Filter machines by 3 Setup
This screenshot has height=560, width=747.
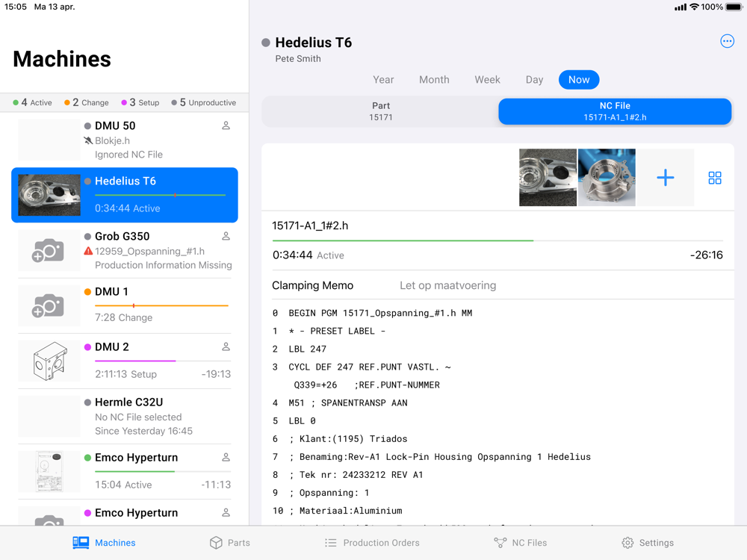tap(140, 102)
